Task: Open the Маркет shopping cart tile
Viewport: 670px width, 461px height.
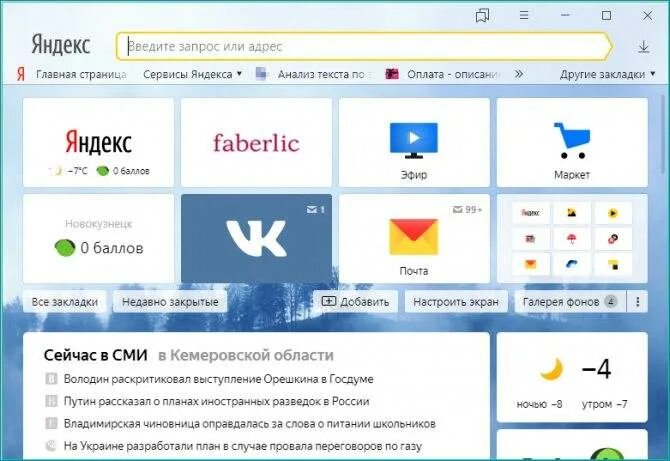Action: tap(572, 143)
